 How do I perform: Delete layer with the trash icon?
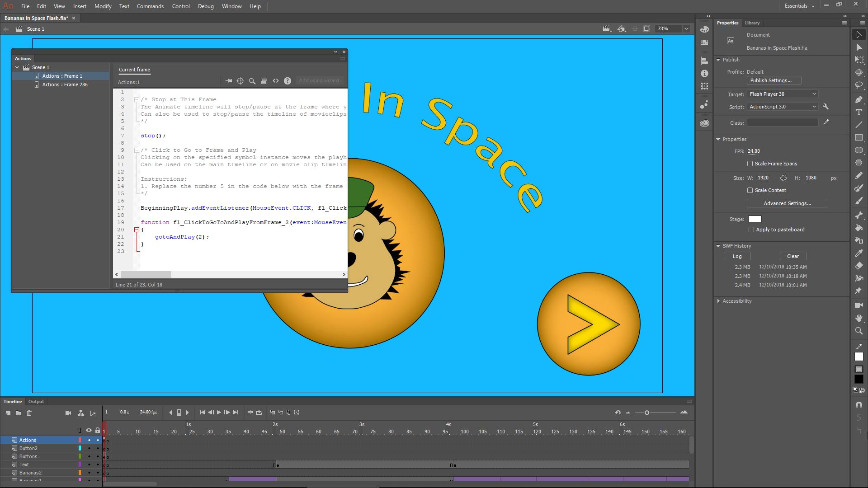click(x=29, y=413)
